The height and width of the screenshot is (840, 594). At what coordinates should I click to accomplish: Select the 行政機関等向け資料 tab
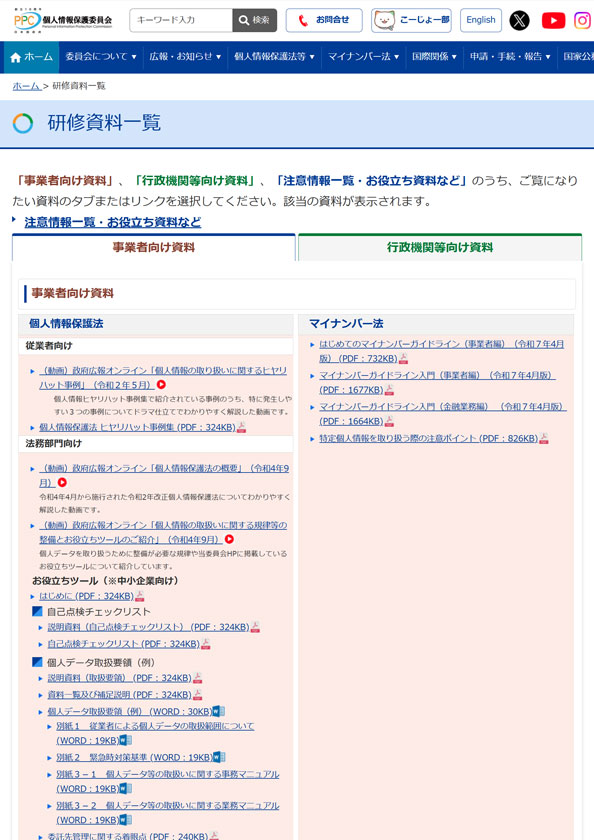pos(440,248)
